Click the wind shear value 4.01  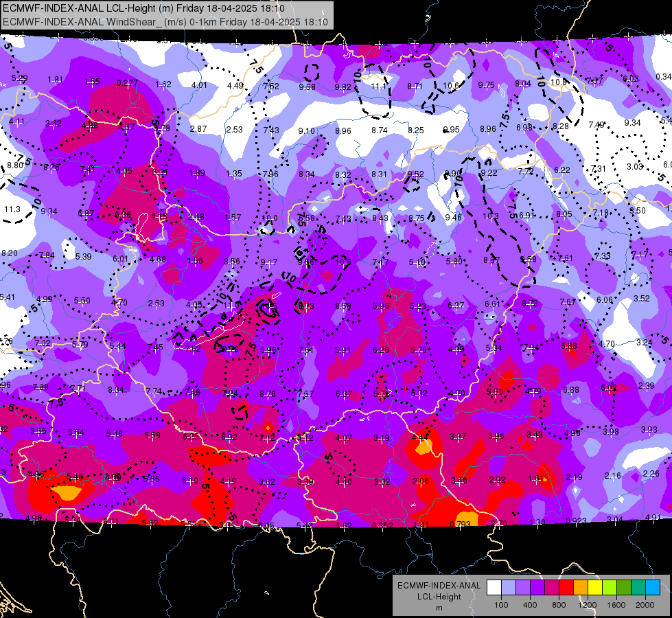(199, 85)
